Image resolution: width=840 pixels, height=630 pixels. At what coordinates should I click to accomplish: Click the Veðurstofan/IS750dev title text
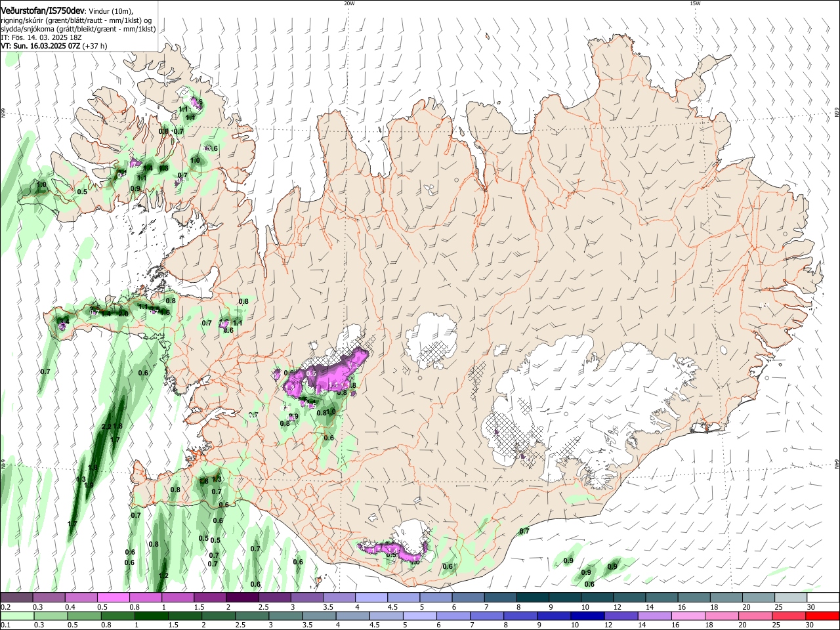click(43, 12)
